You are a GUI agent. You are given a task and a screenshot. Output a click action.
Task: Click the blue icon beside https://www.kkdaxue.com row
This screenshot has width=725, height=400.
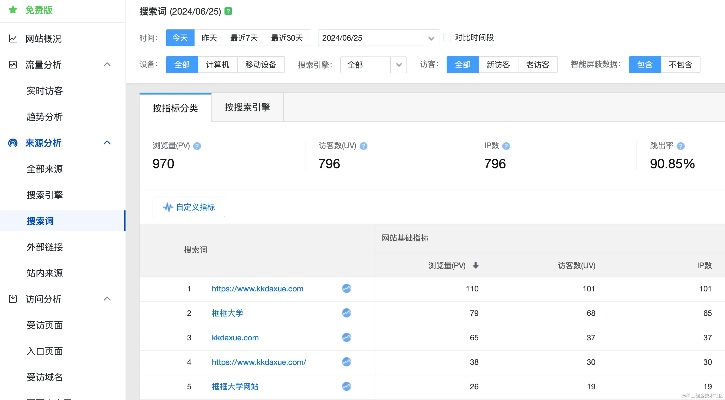(346, 288)
